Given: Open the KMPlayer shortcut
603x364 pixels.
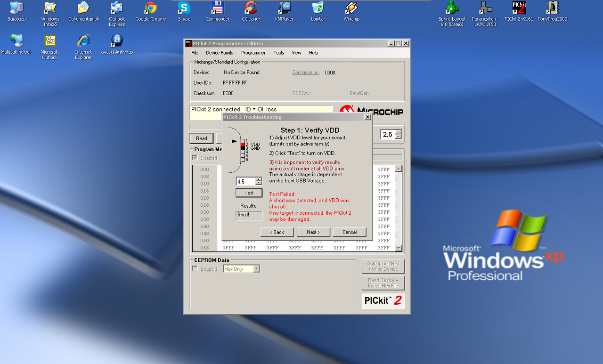Looking at the screenshot, I should (x=285, y=11).
